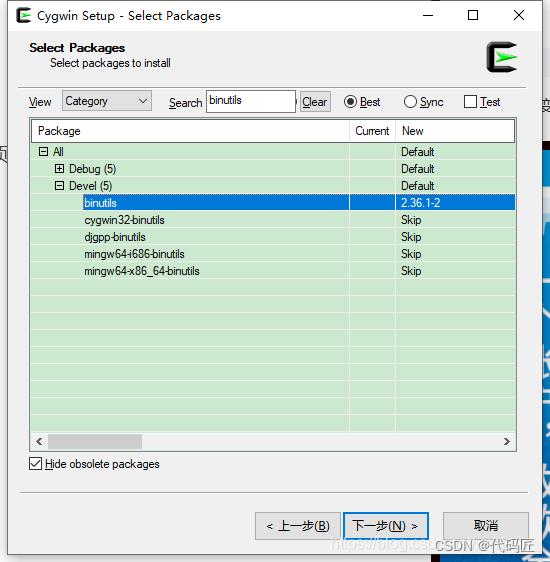
Task: Proceed with 下一步(N) button
Action: click(386, 526)
